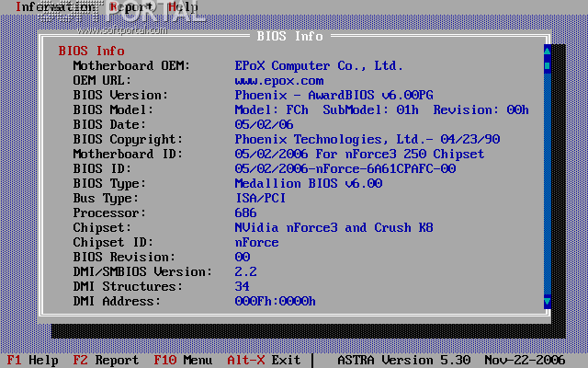Click the Chipset ID label
Image resolution: width=588 pixels, height=368 pixels.
pyautogui.click(x=113, y=242)
